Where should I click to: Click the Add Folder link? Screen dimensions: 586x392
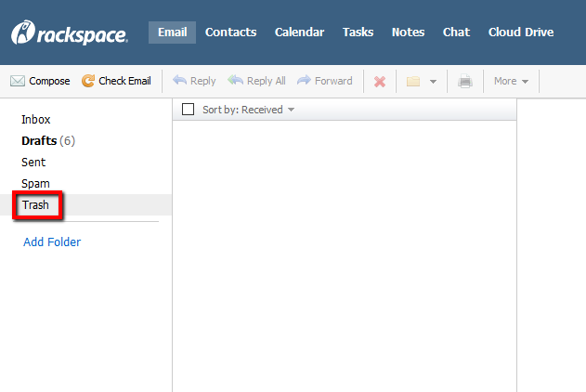coord(52,242)
